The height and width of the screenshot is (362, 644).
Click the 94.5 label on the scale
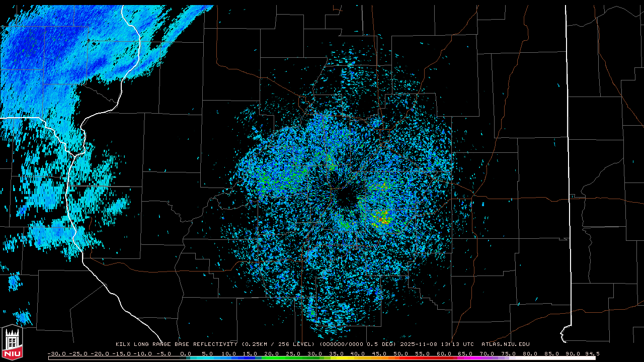(591, 353)
